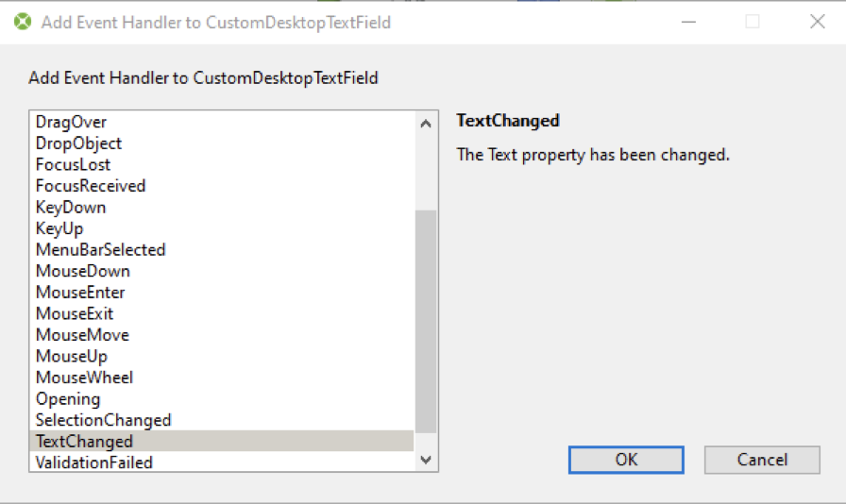This screenshot has height=504, width=846.
Task: Select the Opening event
Action: click(x=222, y=399)
